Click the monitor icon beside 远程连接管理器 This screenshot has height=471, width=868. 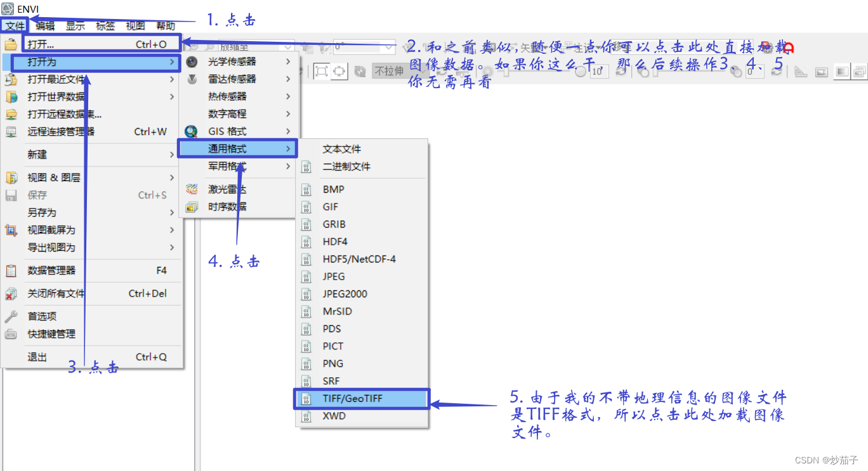[x=11, y=132]
